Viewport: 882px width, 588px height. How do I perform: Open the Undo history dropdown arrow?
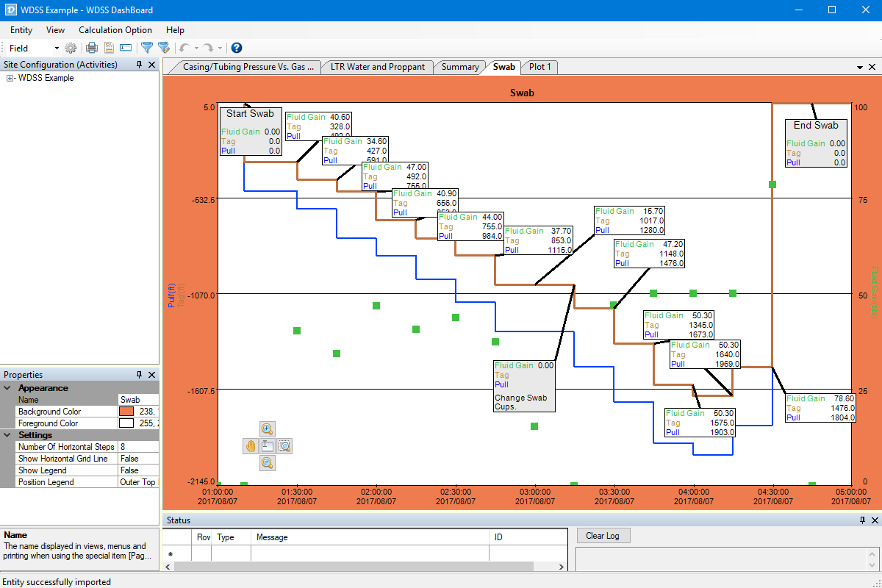[x=196, y=48]
